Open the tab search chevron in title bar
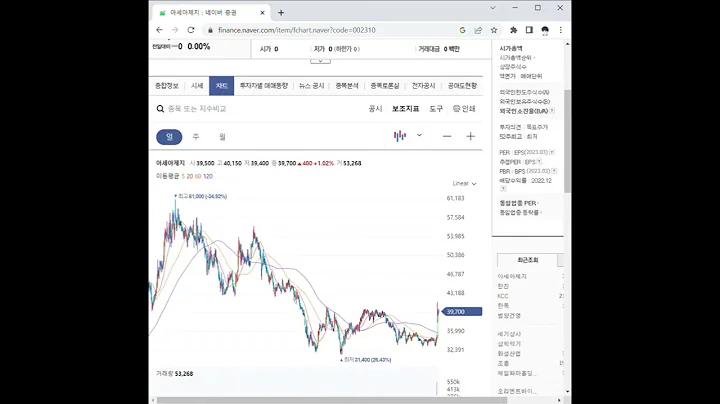This screenshot has height=404, width=720. click(x=493, y=8)
